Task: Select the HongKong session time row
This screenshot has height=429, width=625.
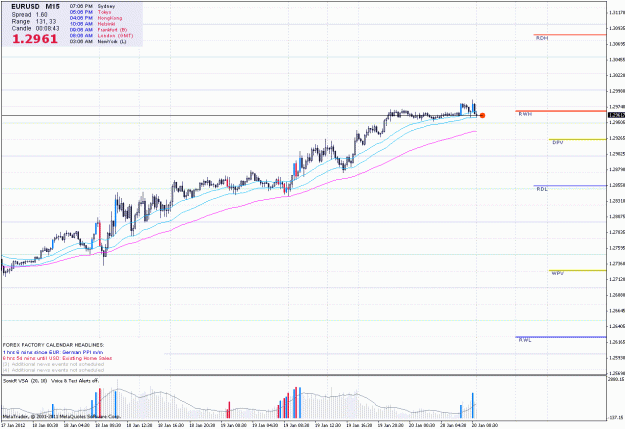Action: [96, 18]
